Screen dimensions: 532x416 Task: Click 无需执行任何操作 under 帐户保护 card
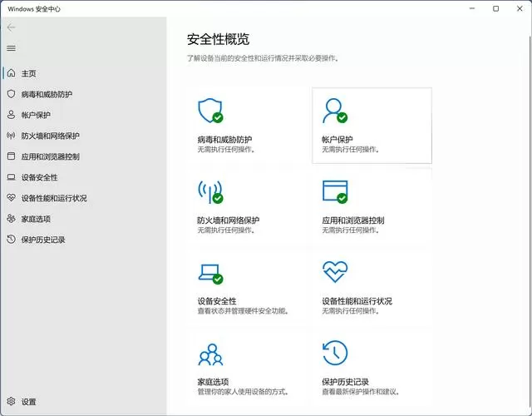[351, 150]
